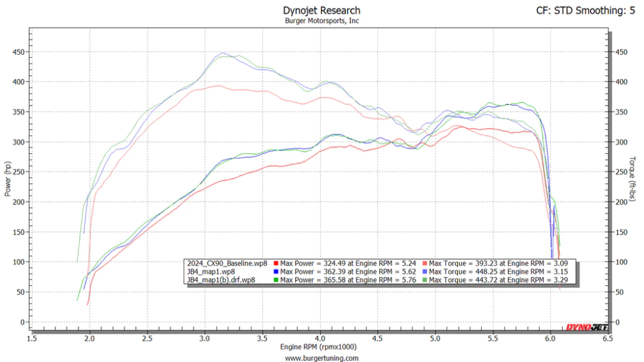Click the JB4_map1.wp8 legend entry
The width and height of the screenshot is (644, 362).
211,272
